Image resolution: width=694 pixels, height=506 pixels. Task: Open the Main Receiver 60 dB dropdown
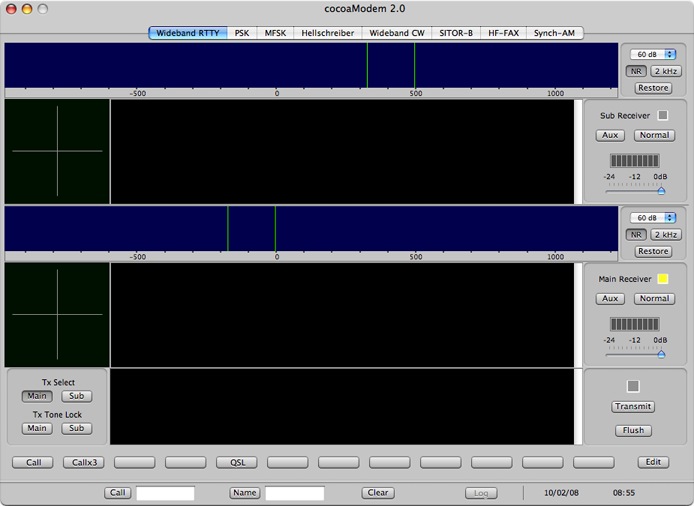coord(653,218)
